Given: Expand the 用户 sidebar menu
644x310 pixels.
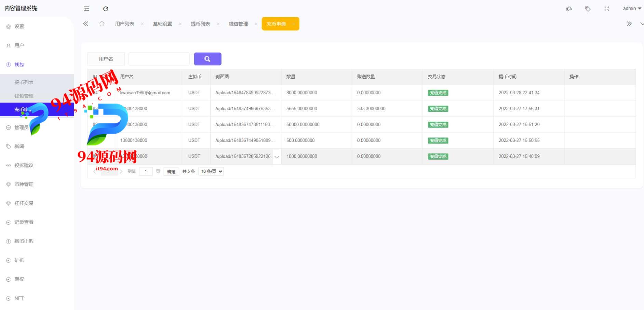Looking at the screenshot, I should pyautogui.click(x=37, y=45).
